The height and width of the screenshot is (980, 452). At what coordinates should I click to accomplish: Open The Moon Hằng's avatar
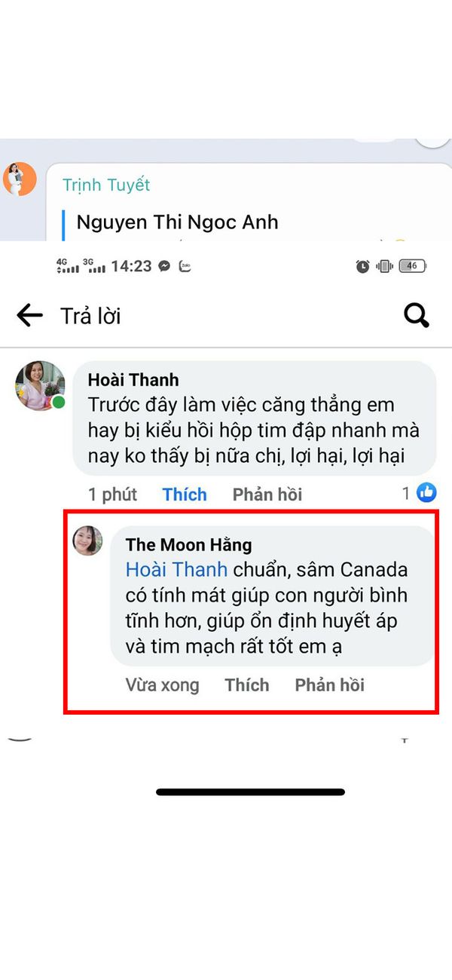87,541
